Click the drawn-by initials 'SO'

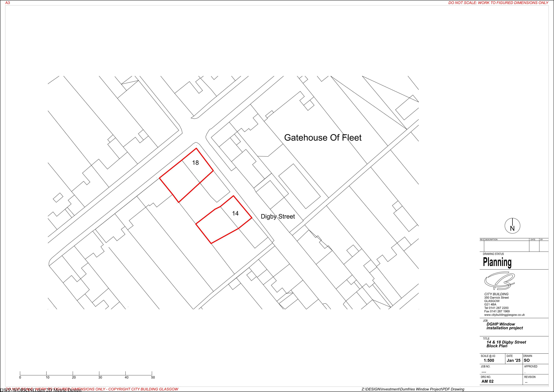click(x=527, y=360)
